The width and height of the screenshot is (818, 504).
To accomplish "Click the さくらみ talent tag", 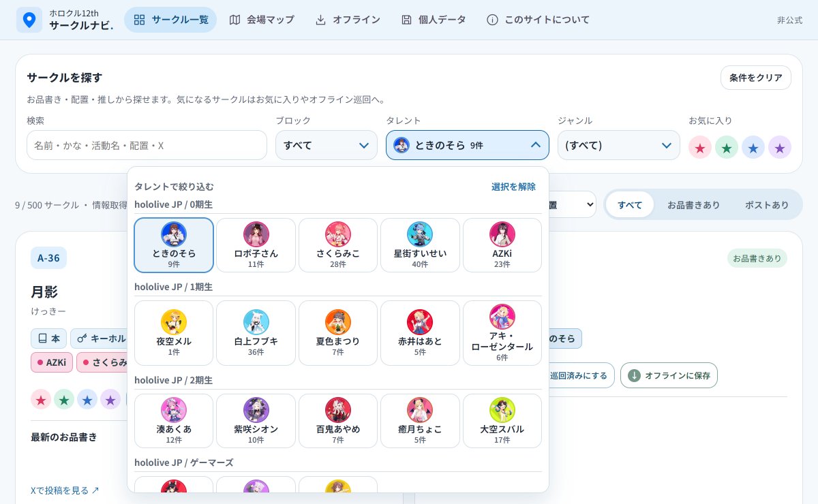I will [102, 362].
